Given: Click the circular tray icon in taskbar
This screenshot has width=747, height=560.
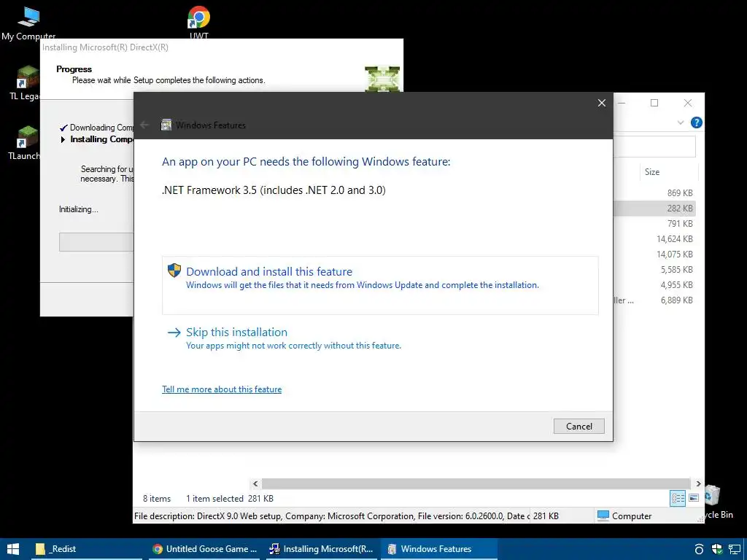Looking at the screenshot, I should [x=699, y=549].
